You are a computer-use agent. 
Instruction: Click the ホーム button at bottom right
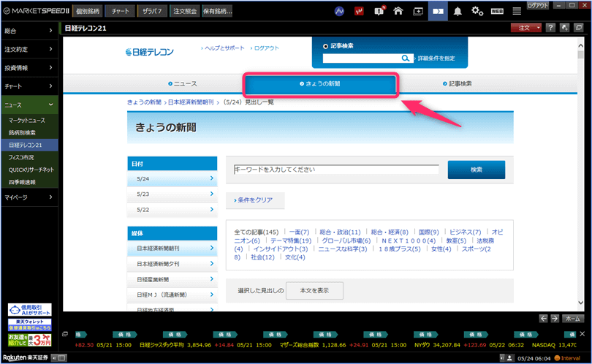tap(573, 319)
